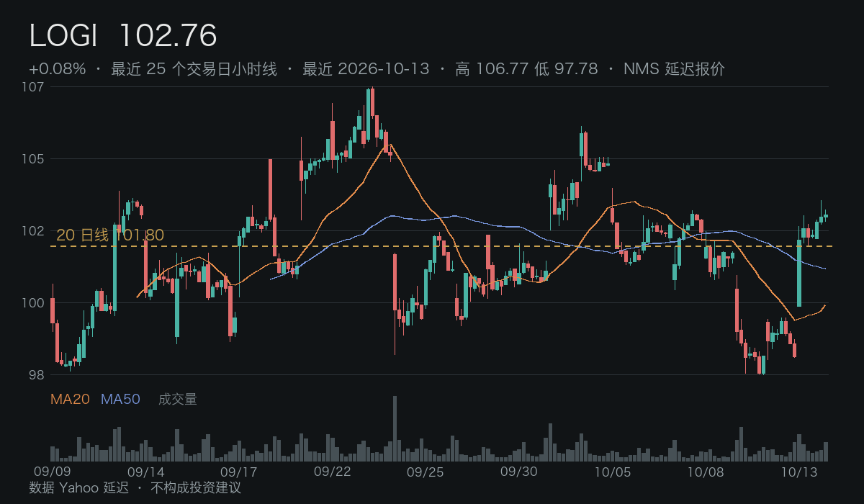Select the MA20 legend entry
The width and height of the screenshot is (864, 504).
click(x=70, y=399)
